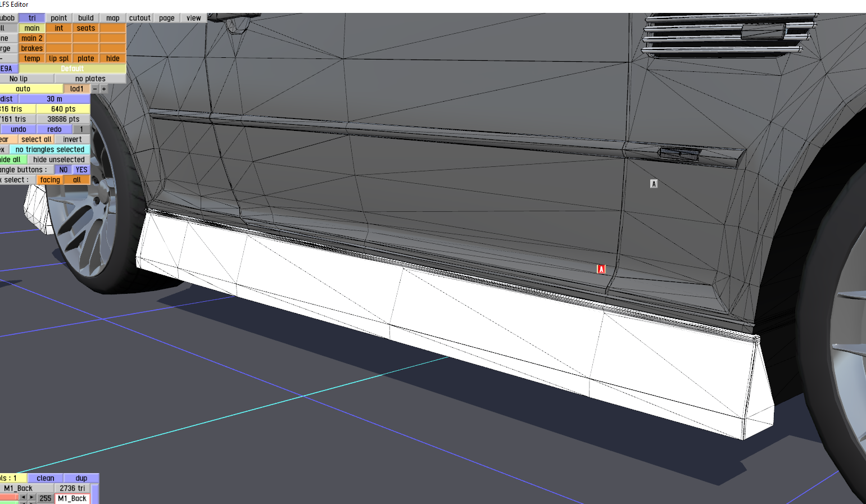Go to the page tab
This screenshot has width=866, height=504.
pos(167,18)
